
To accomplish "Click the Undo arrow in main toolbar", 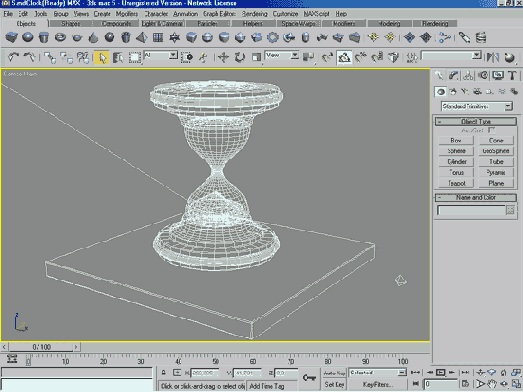I will pyautogui.click(x=13, y=57).
